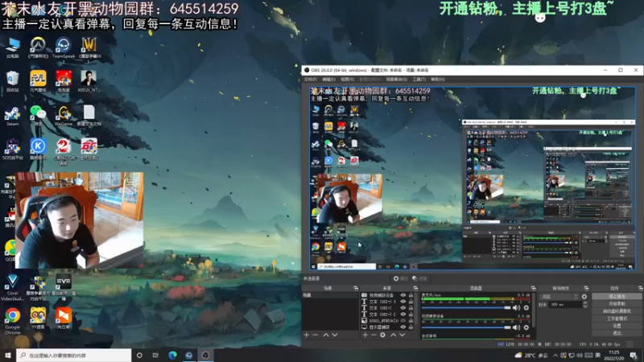
Task: Toggle visibility of Text (GDI+) 2 source
Action: coord(403,315)
